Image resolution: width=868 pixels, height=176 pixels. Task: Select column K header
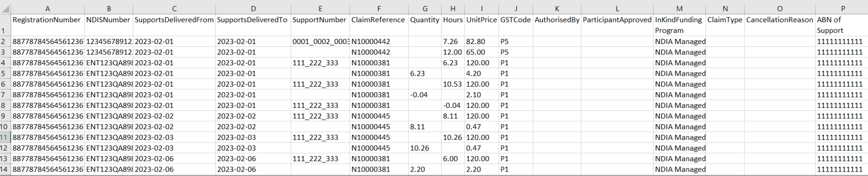(557, 9)
